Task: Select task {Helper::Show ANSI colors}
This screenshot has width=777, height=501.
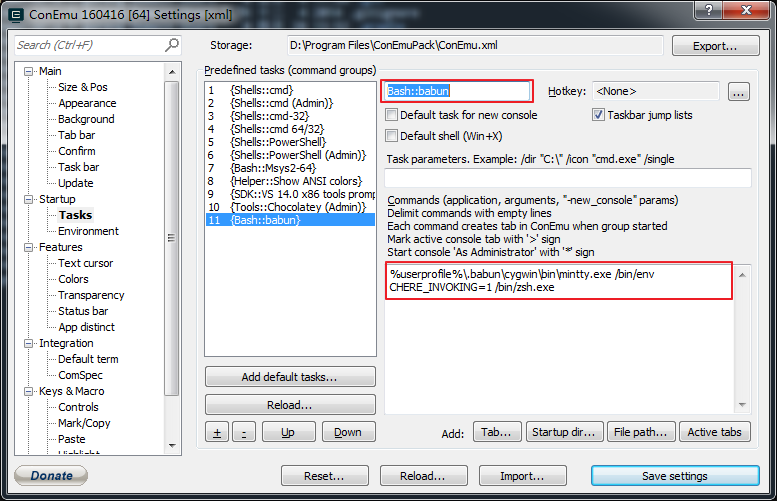Action: tap(290, 181)
